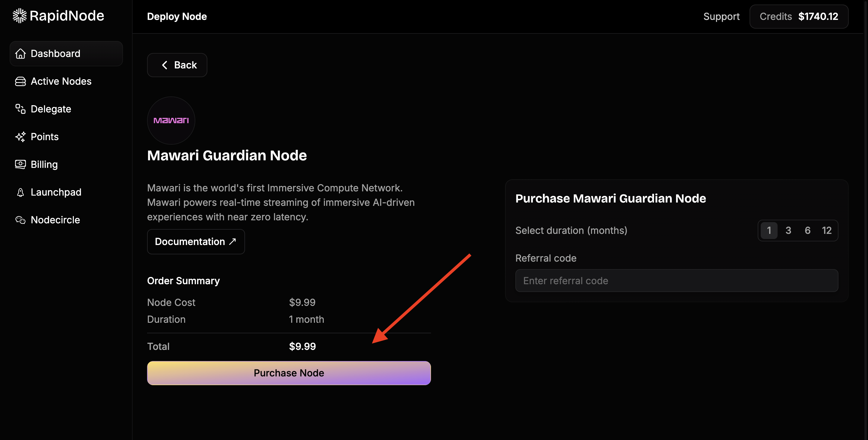Click the Launchpad rocket icon
Image resolution: width=868 pixels, height=440 pixels.
point(20,192)
